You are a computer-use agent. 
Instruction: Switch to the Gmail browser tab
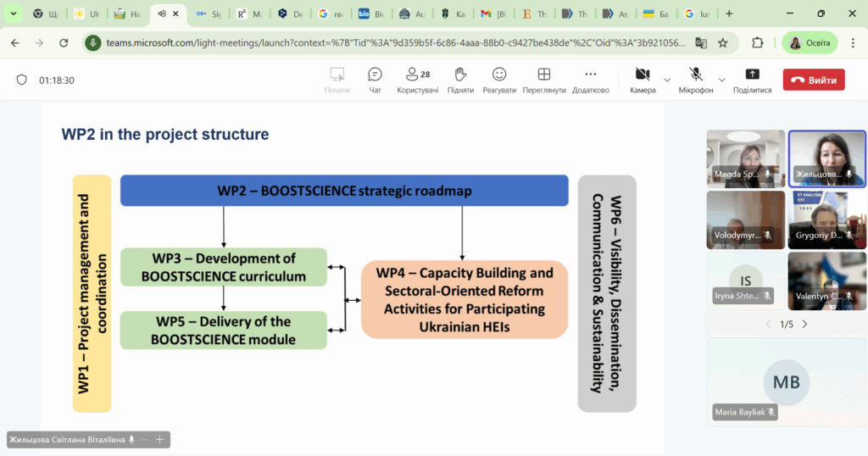pyautogui.click(x=492, y=14)
